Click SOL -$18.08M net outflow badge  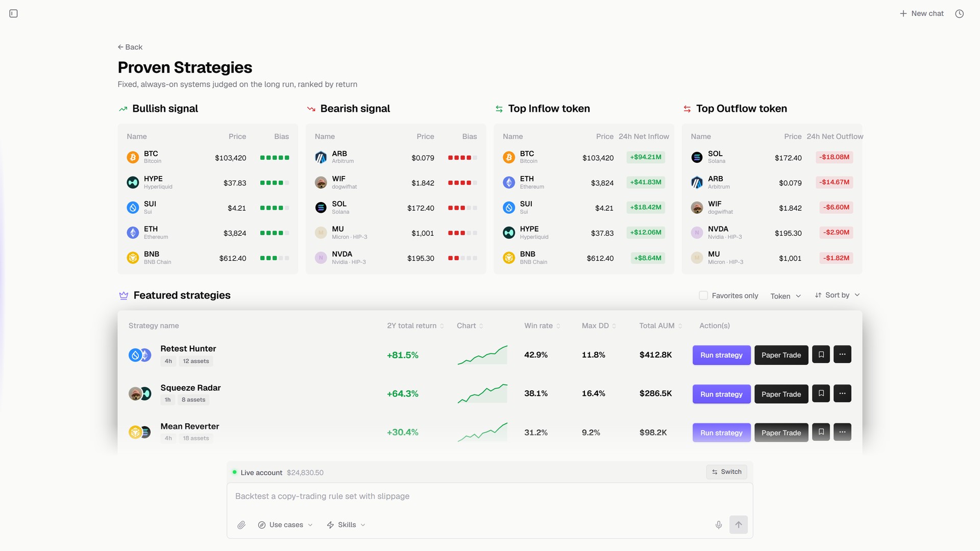pyautogui.click(x=834, y=157)
